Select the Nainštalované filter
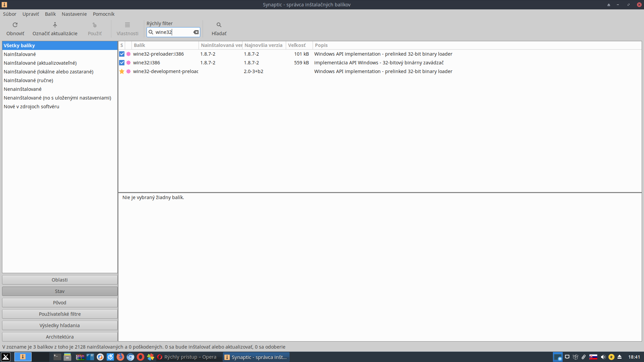Image resolution: width=644 pixels, height=362 pixels. [60, 54]
